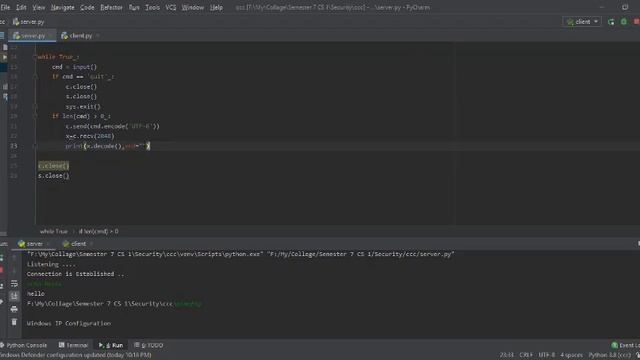Viewport: 640px width, 360px height.
Task: Click the c.send(cmd.encode('UTF-8')) line
Action: (x=112, y=126)
